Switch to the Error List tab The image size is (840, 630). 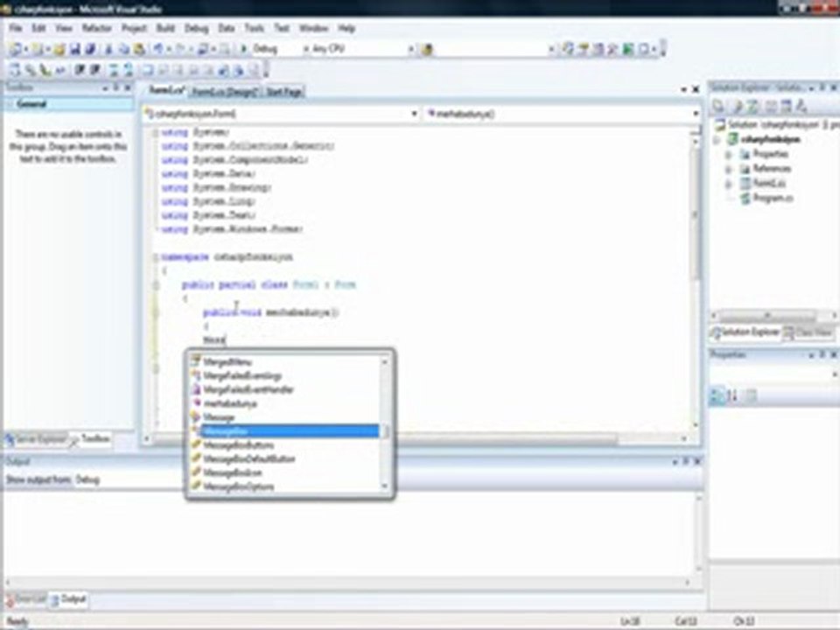point(25,598)
